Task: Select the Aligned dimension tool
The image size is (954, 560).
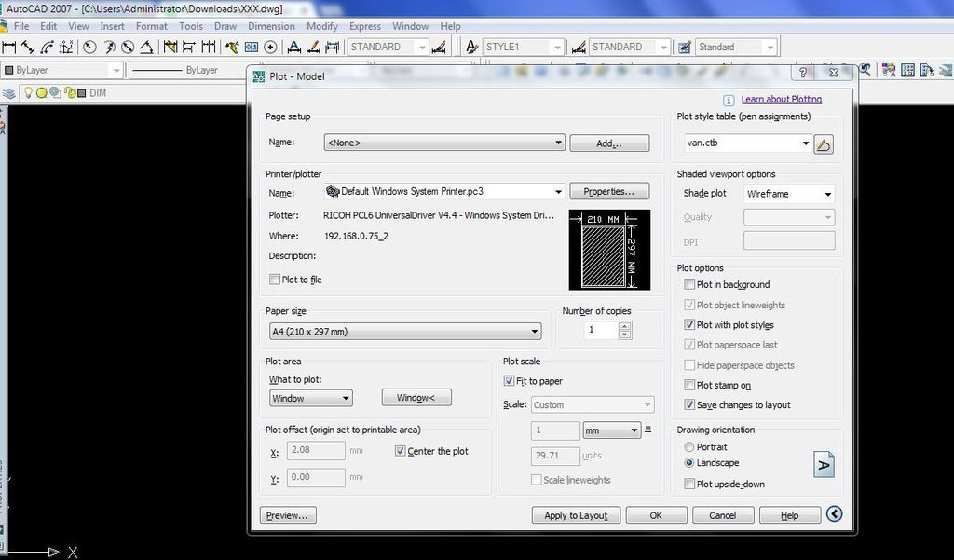Action: (28, 47)
